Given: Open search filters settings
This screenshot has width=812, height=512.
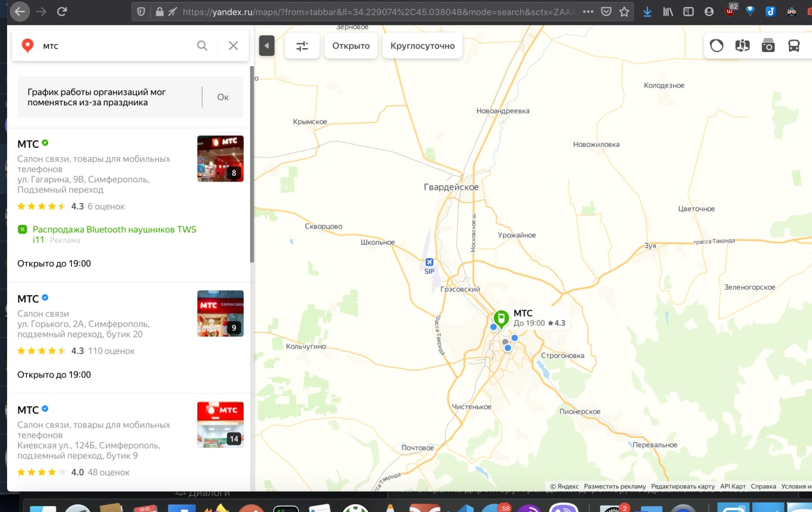Looking at the screenshot, I should point(302,46).
